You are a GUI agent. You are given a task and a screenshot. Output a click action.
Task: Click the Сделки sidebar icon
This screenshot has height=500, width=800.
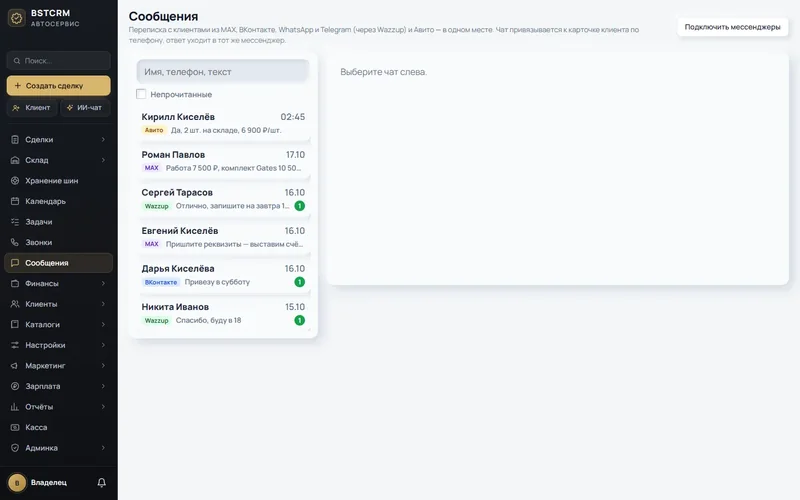click(x=15, y=139)
